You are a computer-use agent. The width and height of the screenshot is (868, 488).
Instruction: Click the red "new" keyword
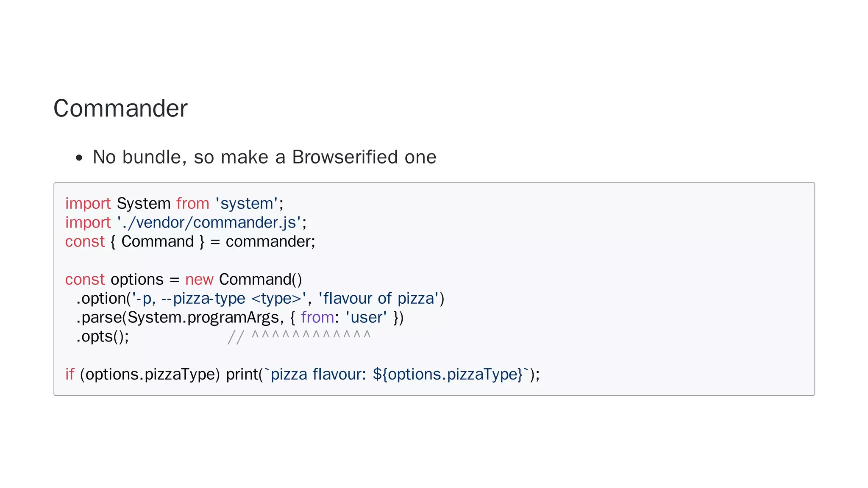[x=199, y=280]
